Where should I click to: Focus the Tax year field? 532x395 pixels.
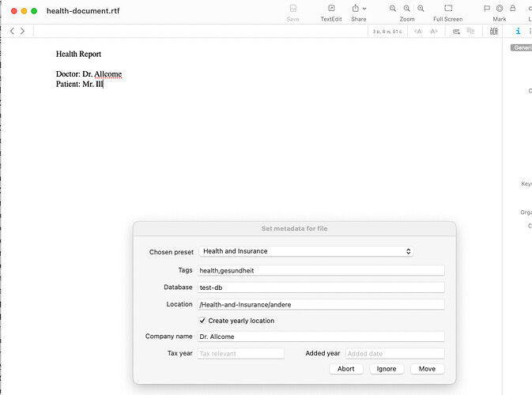tap(240, 354)
